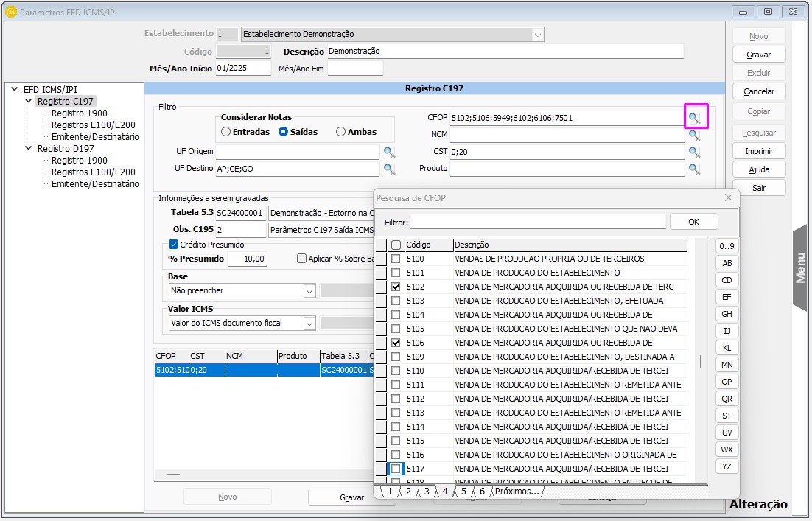Click the NCM search magnifier icon
The image size is (812, 521).
pyautogui.click(x=694, y=135)
